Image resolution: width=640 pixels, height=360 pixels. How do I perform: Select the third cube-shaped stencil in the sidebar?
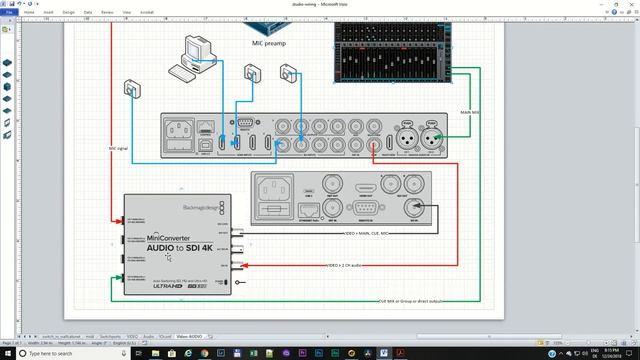click(7, 87)
